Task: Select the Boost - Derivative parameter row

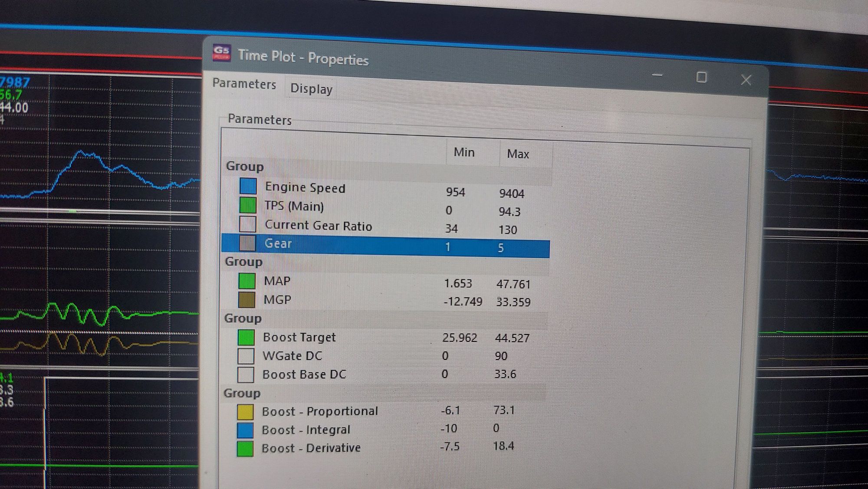Action: [311, 448]
